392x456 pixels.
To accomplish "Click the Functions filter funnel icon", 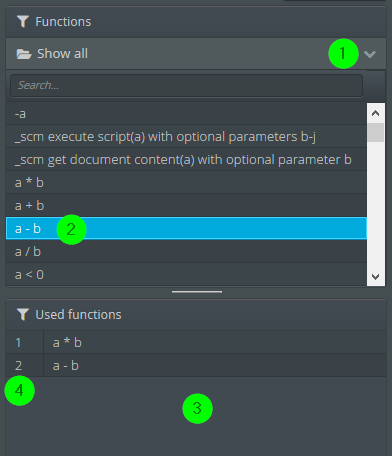I will pyautogui.click(x=23, y=22).
